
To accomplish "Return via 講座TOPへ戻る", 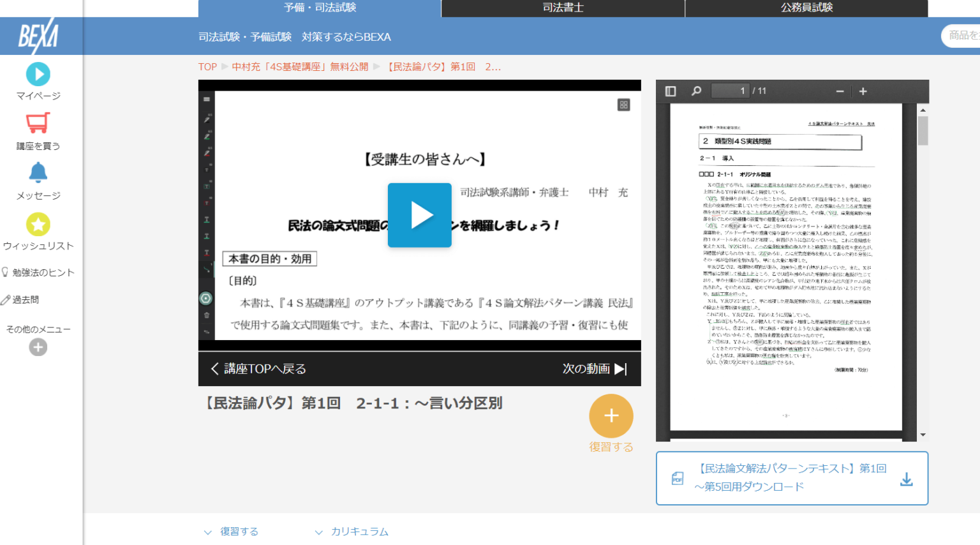I will pos(258,369).
